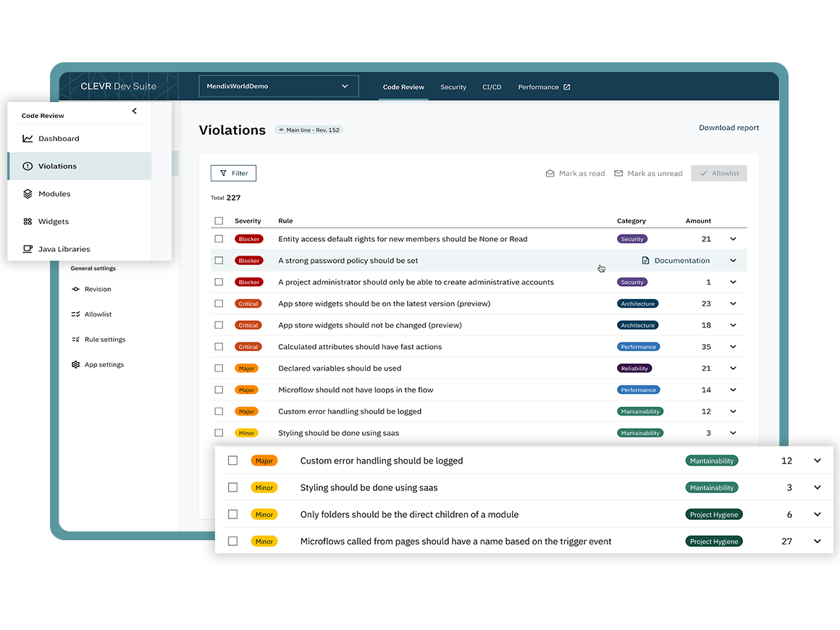Switch to the Security tab
This screenshot has height=630, width=840.
[x=453, y=87]
